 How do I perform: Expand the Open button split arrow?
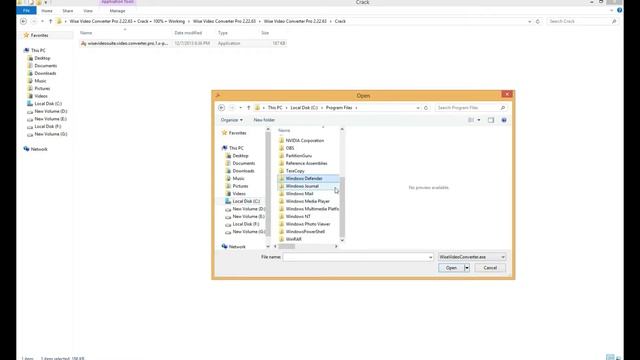pos(467,268)
